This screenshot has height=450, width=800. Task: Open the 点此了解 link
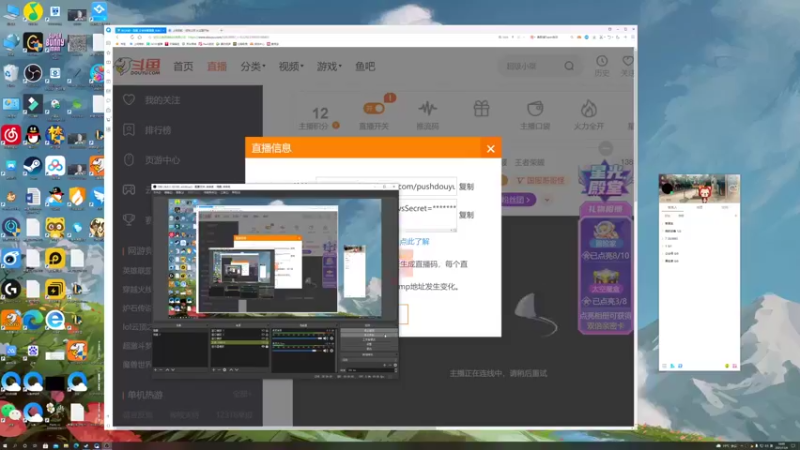(414, 241)
